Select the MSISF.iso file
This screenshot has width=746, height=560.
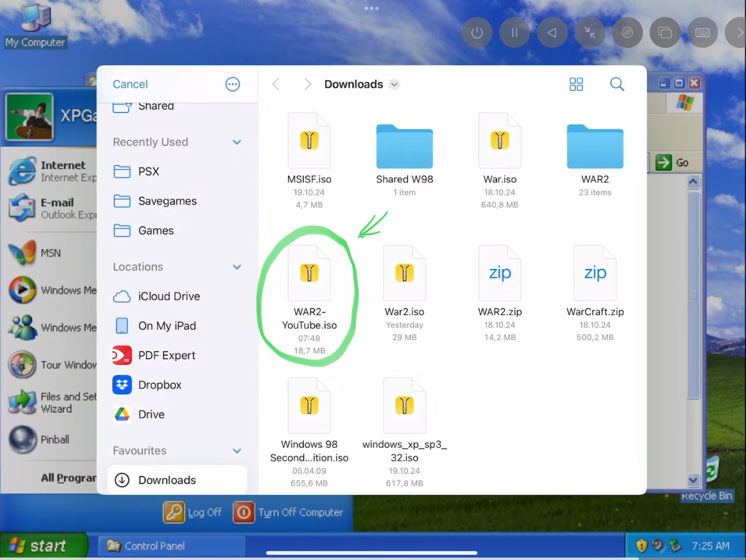309,161
